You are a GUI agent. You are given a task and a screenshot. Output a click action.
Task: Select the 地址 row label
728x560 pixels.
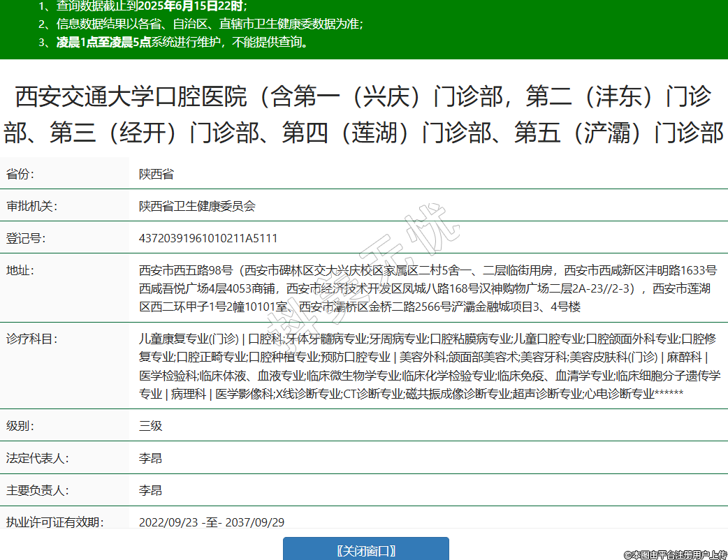(x=20, y=270)
